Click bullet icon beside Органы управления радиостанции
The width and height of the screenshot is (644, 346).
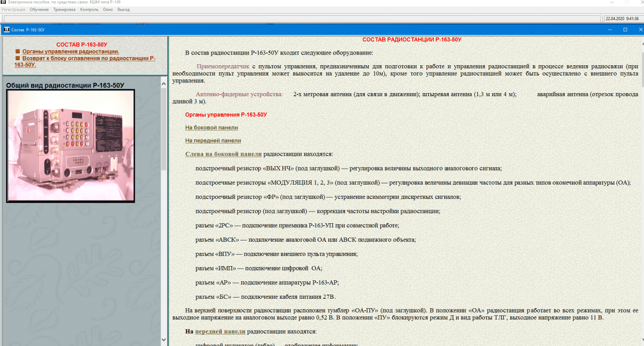(x=18, y=52)
